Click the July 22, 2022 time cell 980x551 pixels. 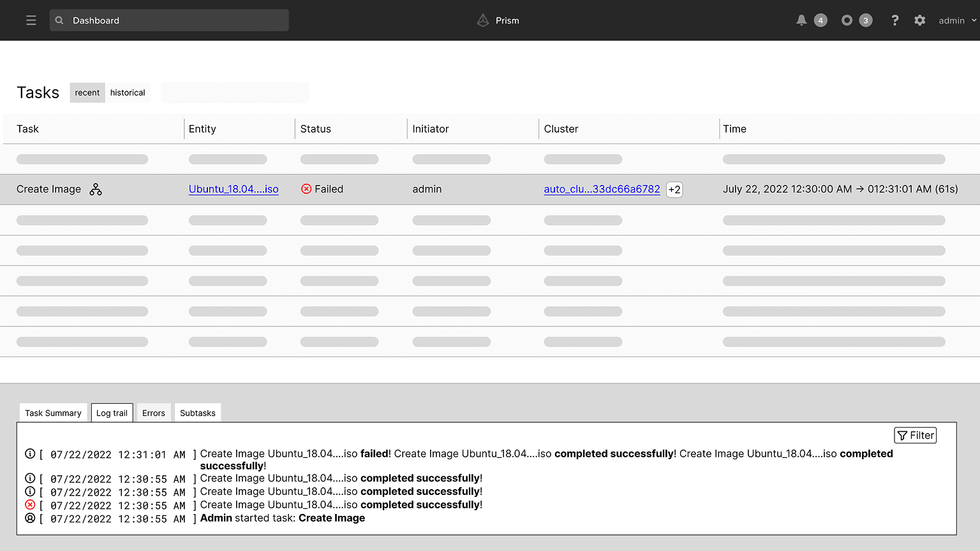pos(840,189)
